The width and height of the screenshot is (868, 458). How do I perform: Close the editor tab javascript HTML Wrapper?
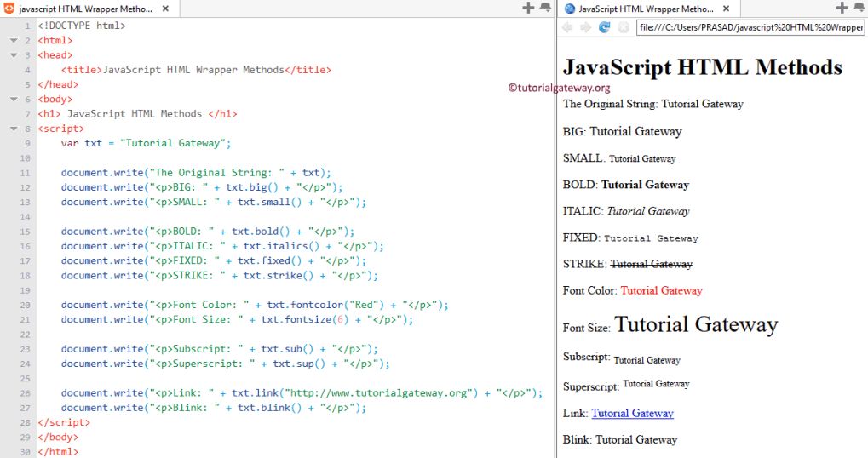165,9
